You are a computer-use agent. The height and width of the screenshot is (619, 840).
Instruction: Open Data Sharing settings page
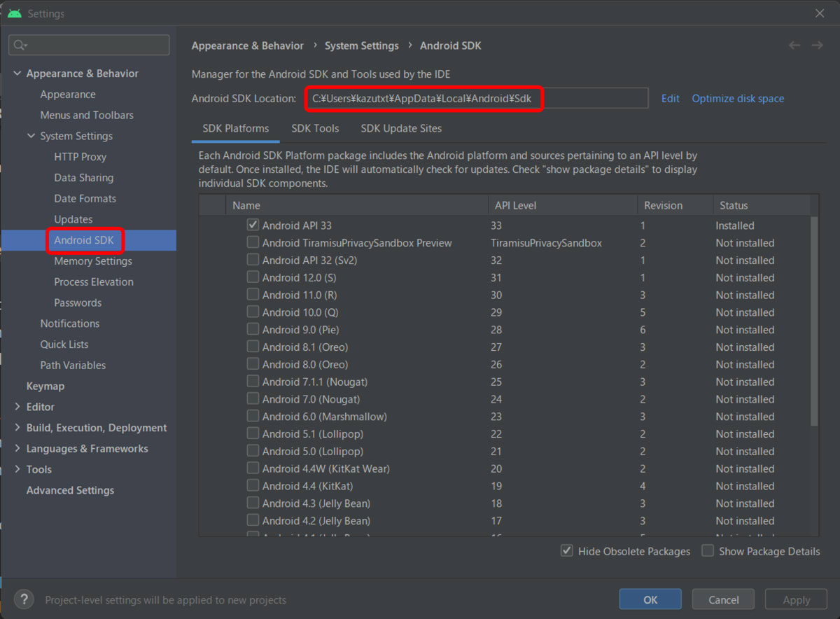(84, 178)
